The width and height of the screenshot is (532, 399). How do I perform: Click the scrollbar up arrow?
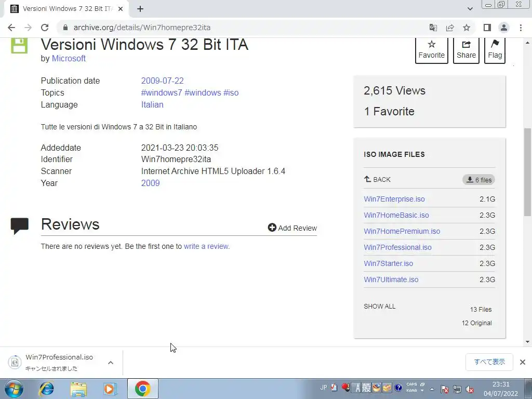click(x=527, y=43)
